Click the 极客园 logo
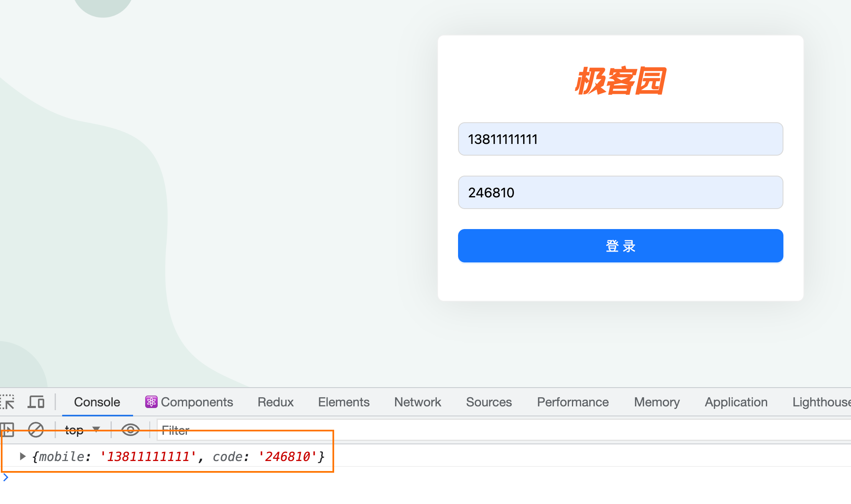Viewport: 851px width, 504px height. point(620,81)
